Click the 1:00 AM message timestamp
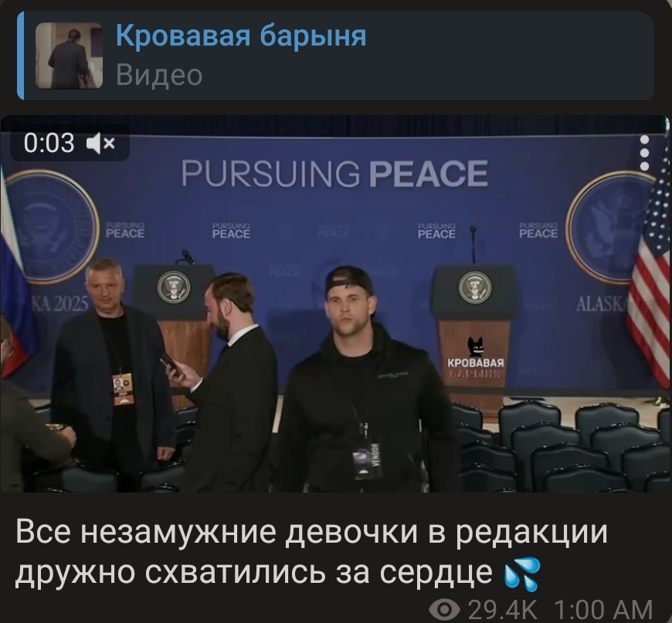 603,610
